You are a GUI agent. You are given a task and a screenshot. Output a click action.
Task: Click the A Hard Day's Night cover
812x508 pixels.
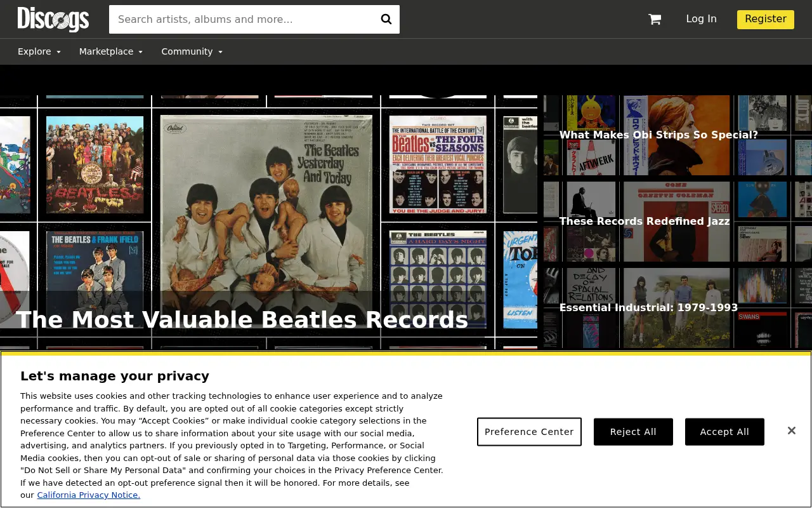[x=438, y=279]
